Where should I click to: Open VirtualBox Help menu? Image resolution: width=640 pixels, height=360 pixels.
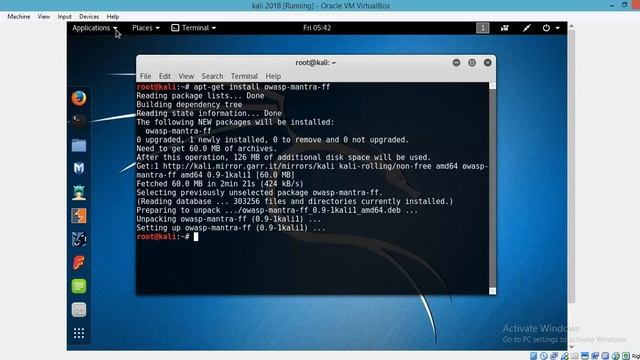pos(113,17)
